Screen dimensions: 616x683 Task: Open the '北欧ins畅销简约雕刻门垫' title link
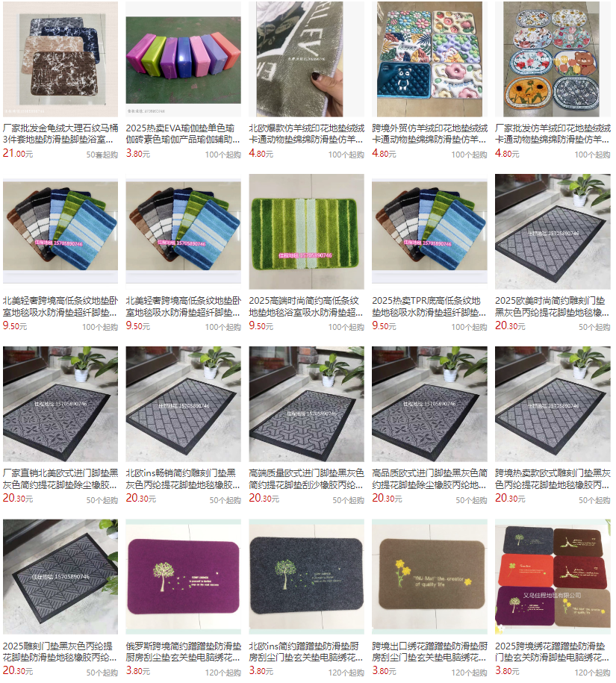tap(183, 478)
